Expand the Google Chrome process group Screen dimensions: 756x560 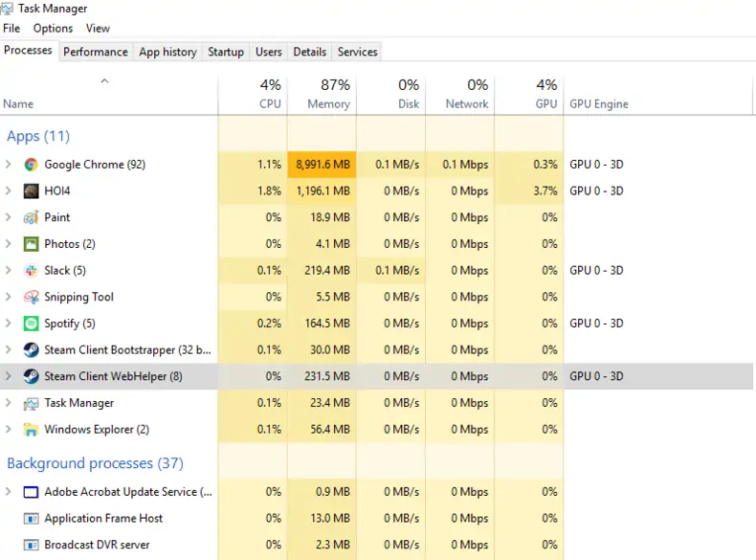pos(9,165)
